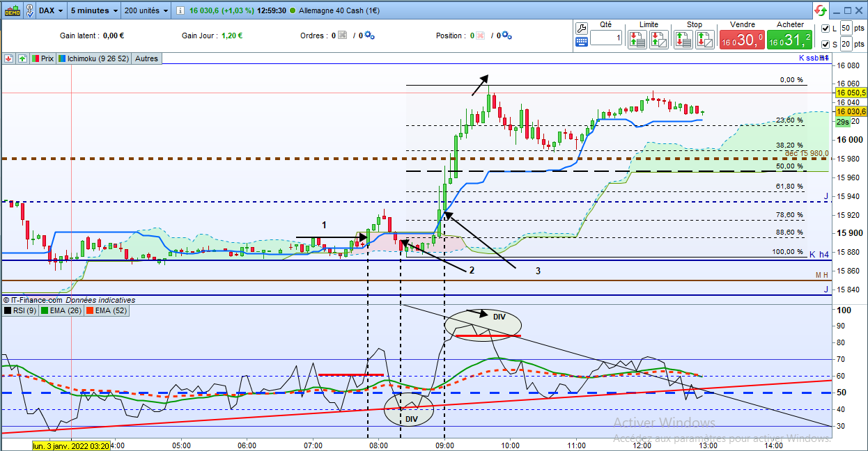Image resolution: width=868 pixels, height=451 pixels.
Task: Click the Ichimoku tab color square
Action: tap(62, 59)
